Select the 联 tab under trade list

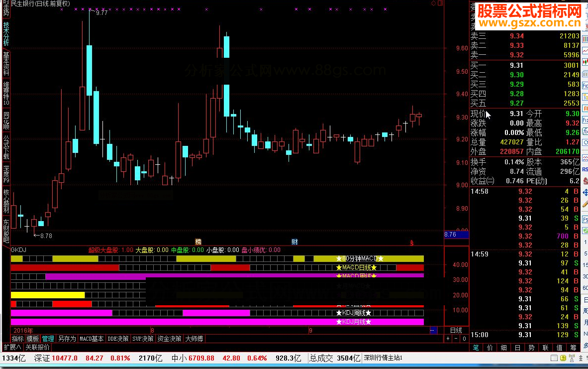tap(546, 348)
